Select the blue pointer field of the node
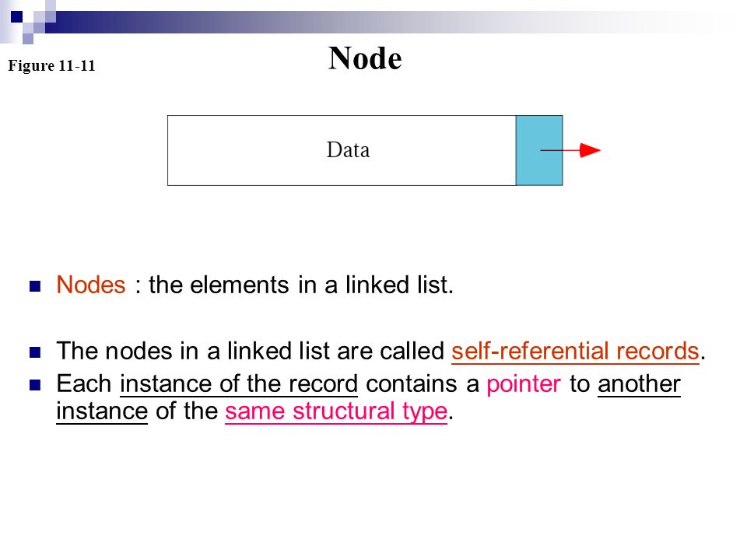 (x=539, y=150)
